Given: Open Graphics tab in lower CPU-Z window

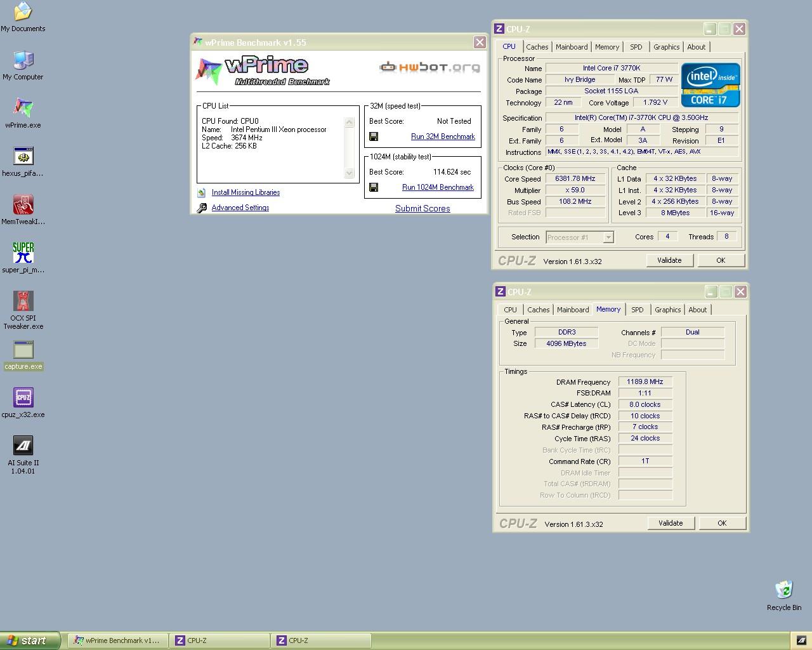Looking at the screenshot, I should point(668,310).
